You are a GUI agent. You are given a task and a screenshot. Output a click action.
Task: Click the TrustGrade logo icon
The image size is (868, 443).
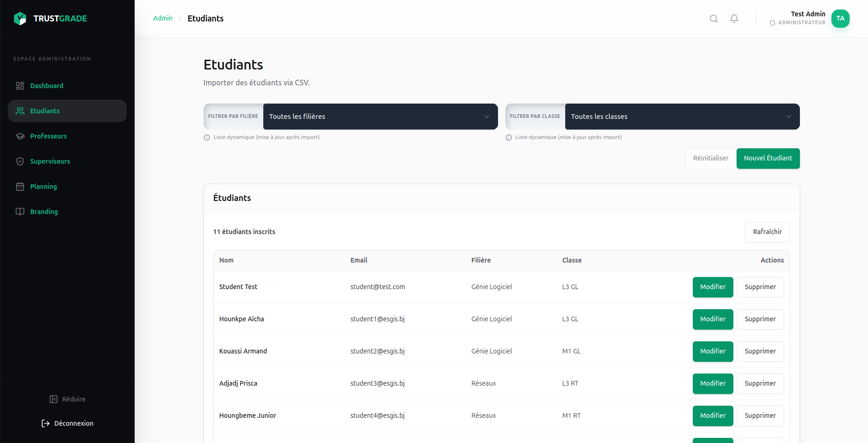(x=20, y=19)
